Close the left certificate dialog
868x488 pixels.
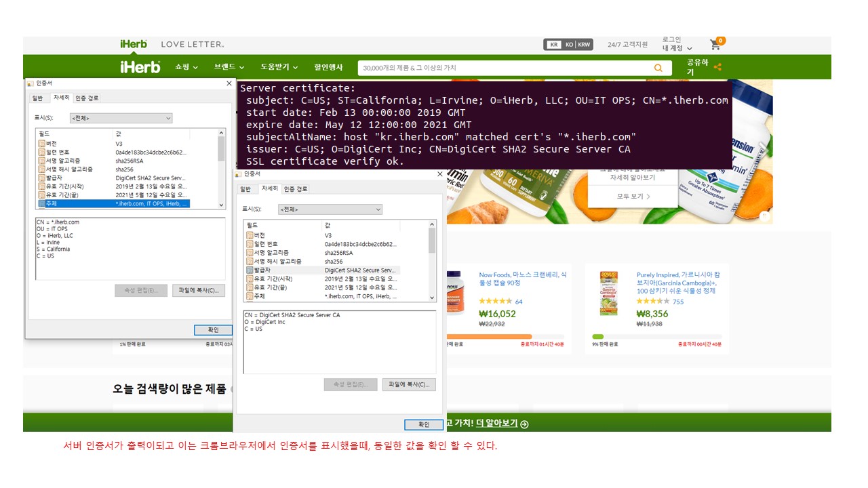coord(229,83)
